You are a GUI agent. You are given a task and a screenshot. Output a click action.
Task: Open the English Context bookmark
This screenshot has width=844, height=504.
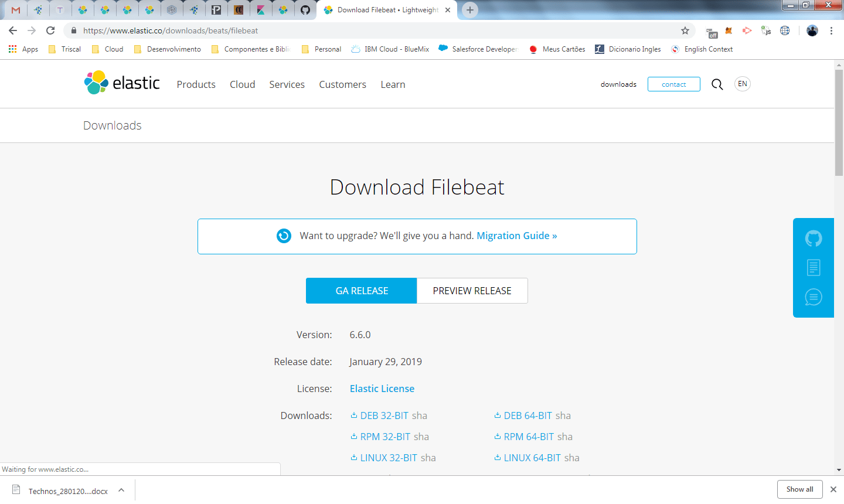tap(702, 49)
